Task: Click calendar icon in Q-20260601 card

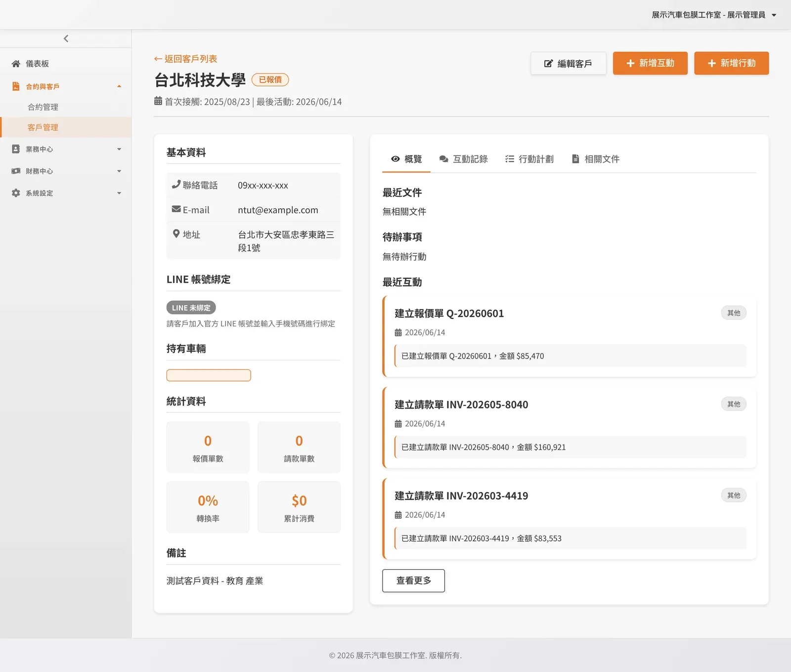Action: (398, 333)
